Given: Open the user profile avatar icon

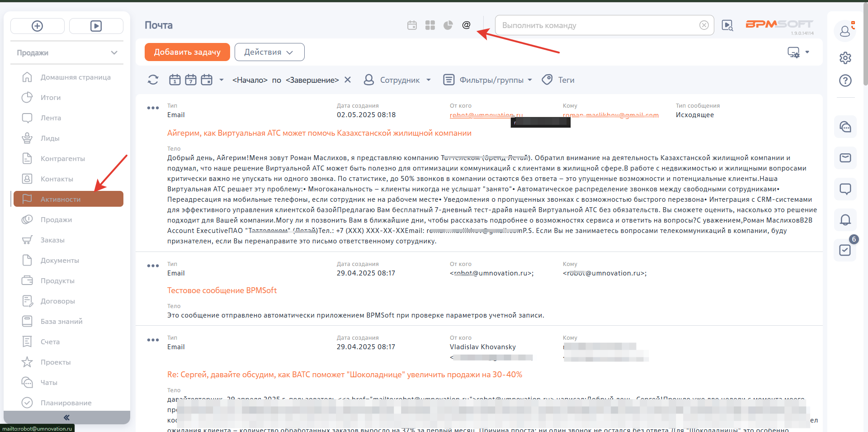Looking at the screenshot, I should 845,31.
